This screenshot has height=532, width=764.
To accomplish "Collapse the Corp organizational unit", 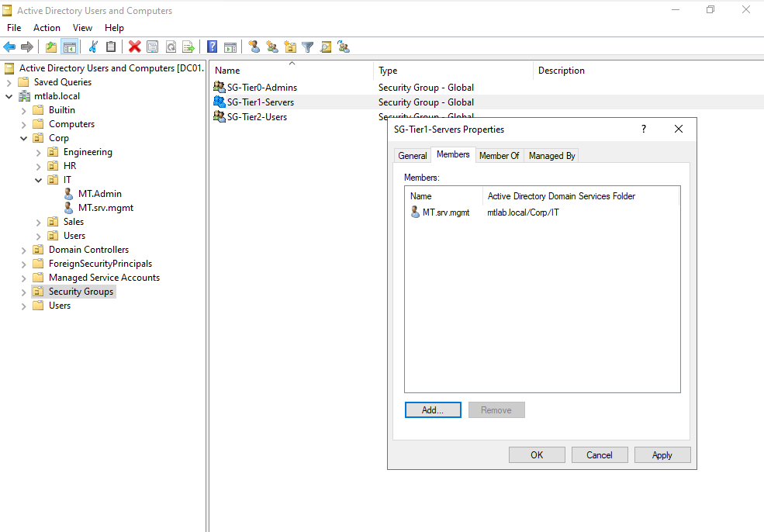I will point(23,138).
